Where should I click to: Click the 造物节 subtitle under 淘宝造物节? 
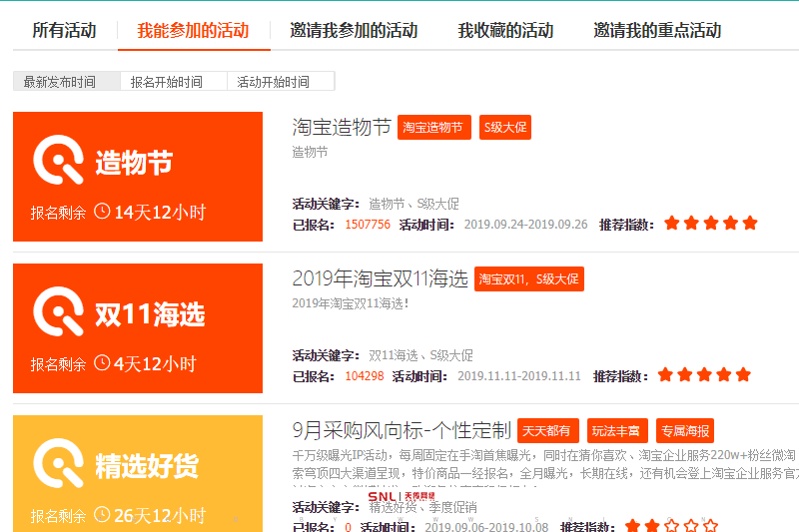(x=310, y=152)
